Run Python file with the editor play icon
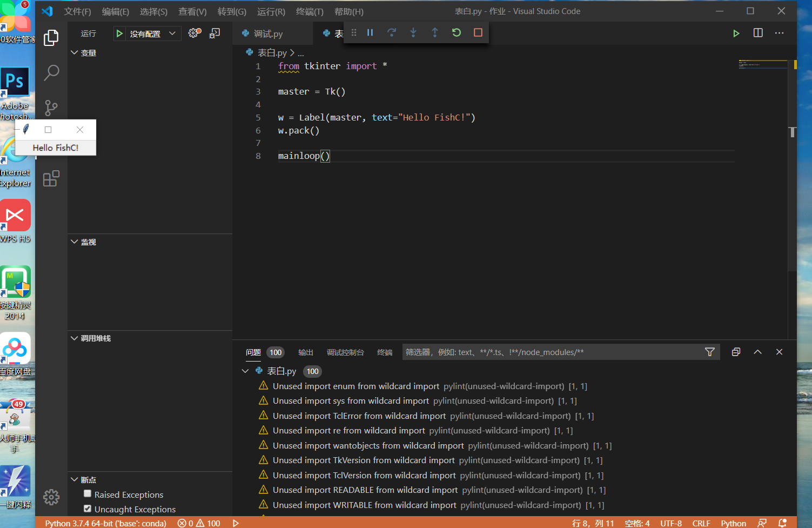The width and height of the screenshot is (812, 528). tap(736, 33)
